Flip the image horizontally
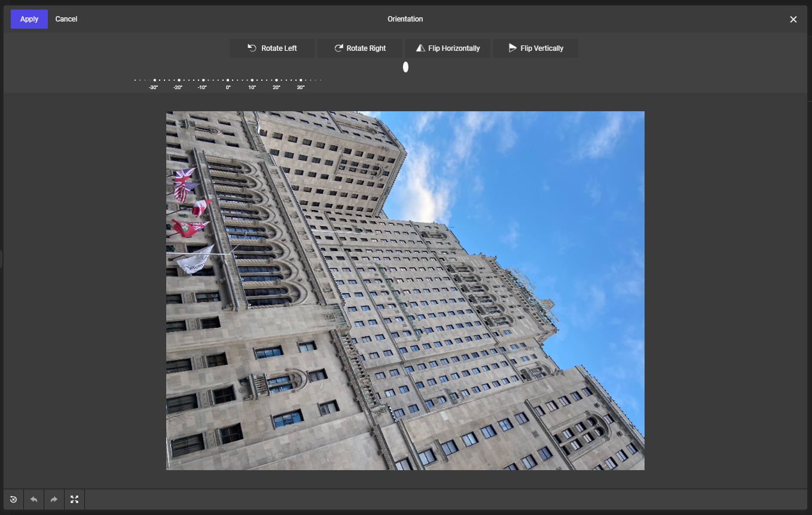The height and width of the screenshot is (515, 812). (448, 48)
